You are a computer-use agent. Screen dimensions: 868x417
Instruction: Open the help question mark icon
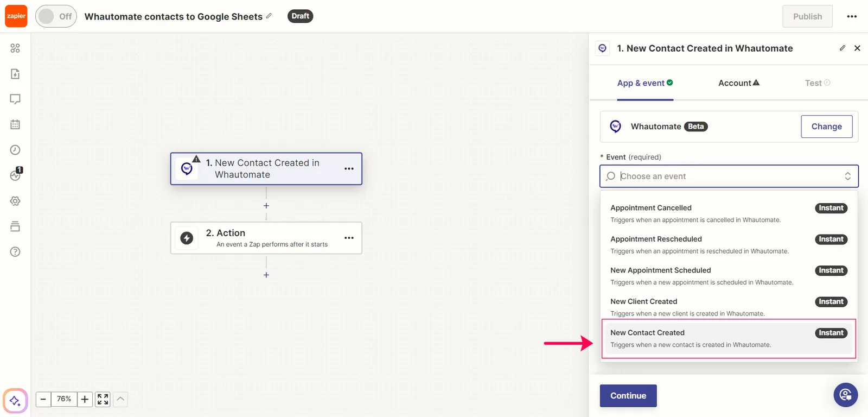[15, 252]
